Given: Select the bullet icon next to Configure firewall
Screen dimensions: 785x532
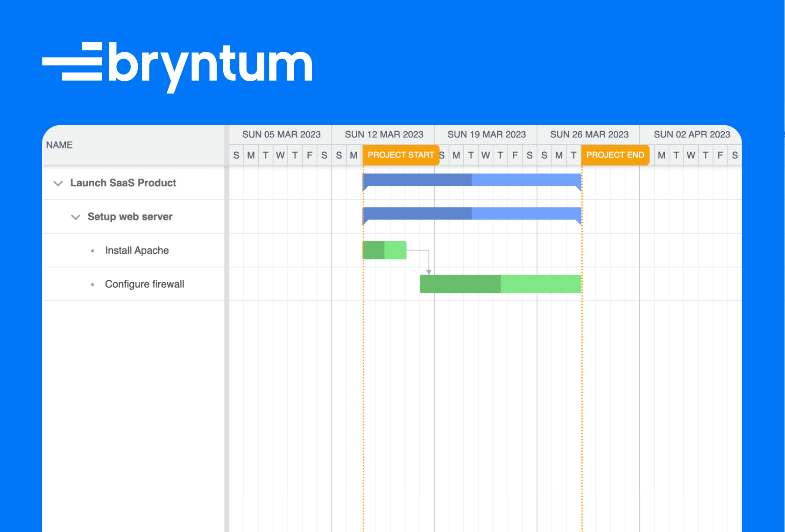Looking at the screenshot, I should (x=92, y=284).
